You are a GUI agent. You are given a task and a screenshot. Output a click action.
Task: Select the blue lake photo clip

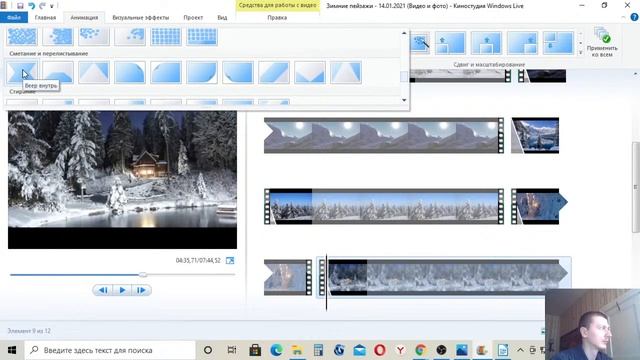535,136
